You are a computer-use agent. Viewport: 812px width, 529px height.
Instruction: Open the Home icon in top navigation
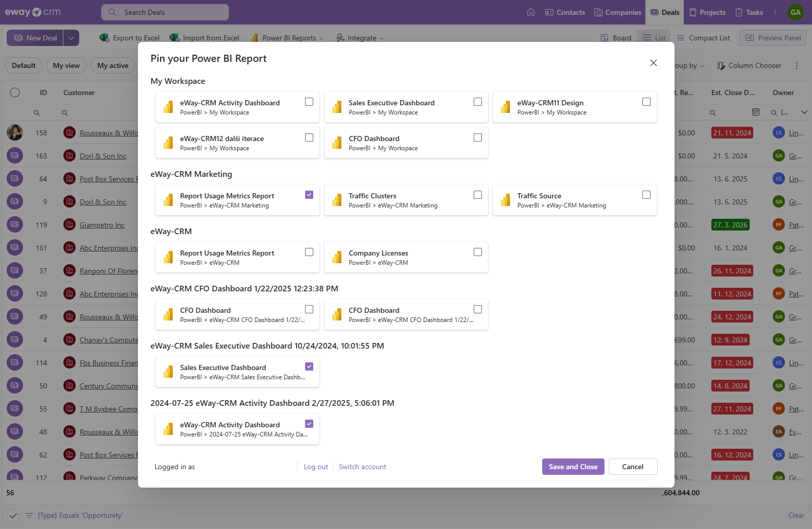[x=531, y=12]
